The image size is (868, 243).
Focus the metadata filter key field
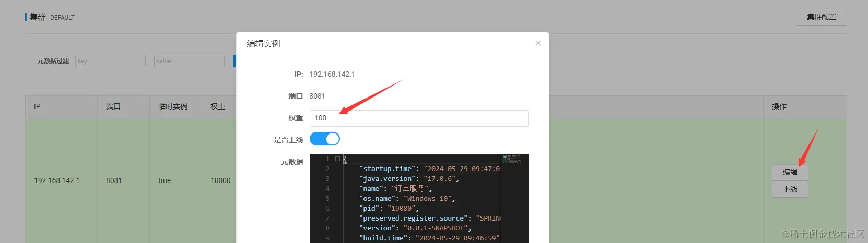[x=110, y=61]
